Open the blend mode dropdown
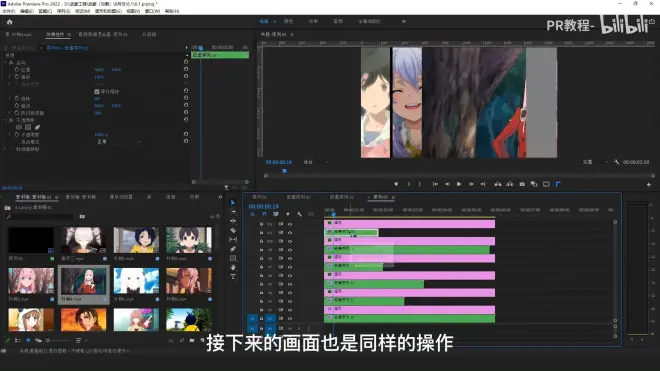This screenshot has width=660, height=371. tap(119, 142)
